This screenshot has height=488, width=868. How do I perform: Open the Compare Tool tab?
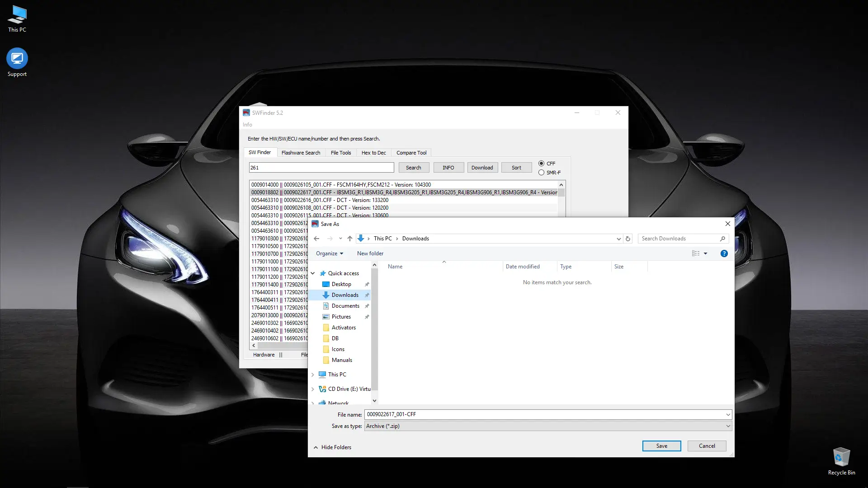(x=411, y=153)
